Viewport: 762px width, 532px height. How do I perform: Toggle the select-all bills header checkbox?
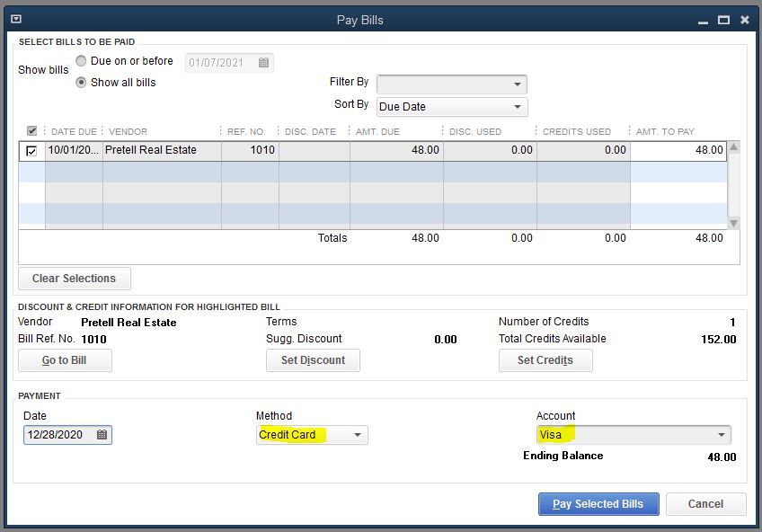(x=32, y=131)
